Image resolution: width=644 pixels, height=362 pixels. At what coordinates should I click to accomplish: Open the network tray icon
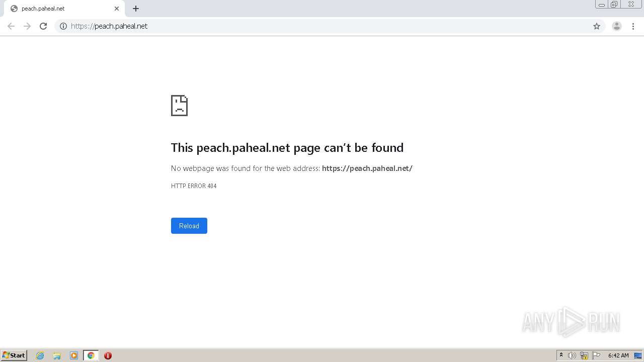click(x=584, y=355)
